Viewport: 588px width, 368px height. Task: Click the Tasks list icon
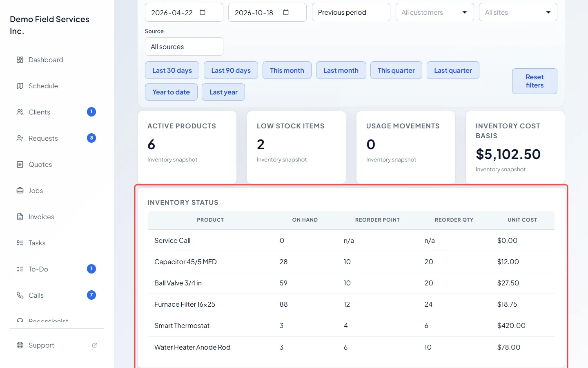pos(20,243)
